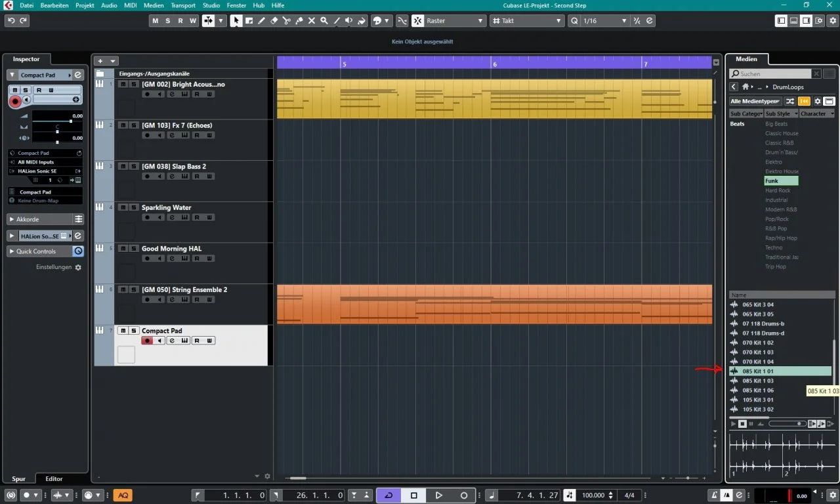Open Einstellungen in the Inspector

[59, 267]
